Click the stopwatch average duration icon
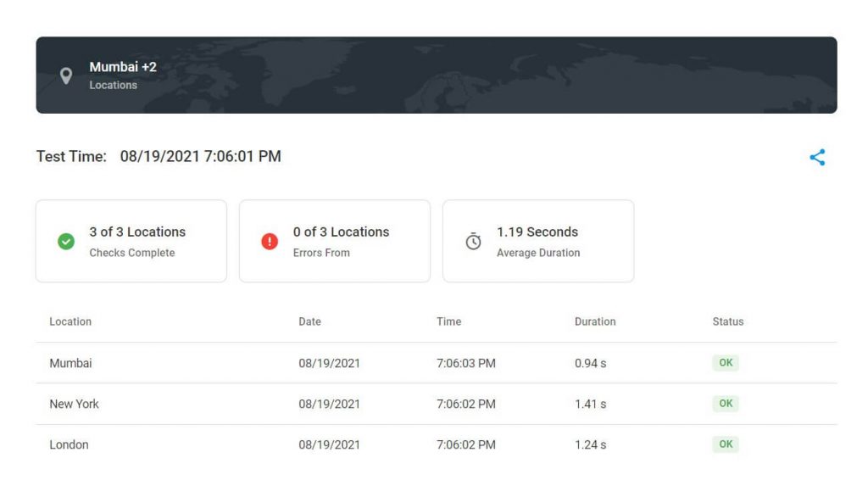Viewport: 868px width, 497px height. pos(473,240)
